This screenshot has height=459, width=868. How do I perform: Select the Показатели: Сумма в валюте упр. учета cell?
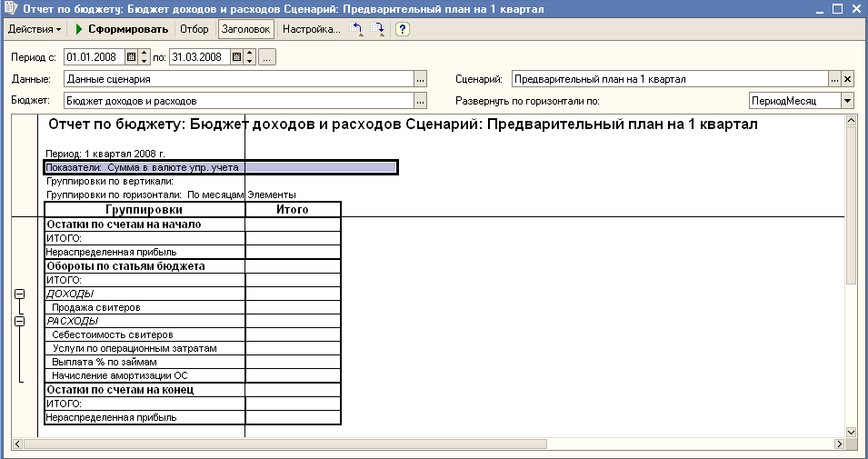(220, 167)
